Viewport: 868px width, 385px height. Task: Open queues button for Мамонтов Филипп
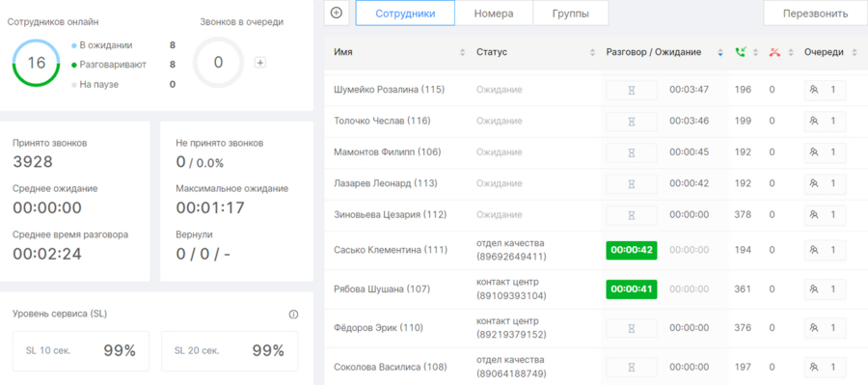pos(825,152)
